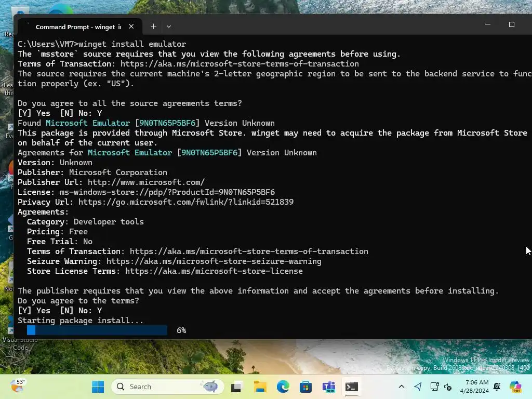Click the Terminal icon in the taskbar

tap(352, 387)
